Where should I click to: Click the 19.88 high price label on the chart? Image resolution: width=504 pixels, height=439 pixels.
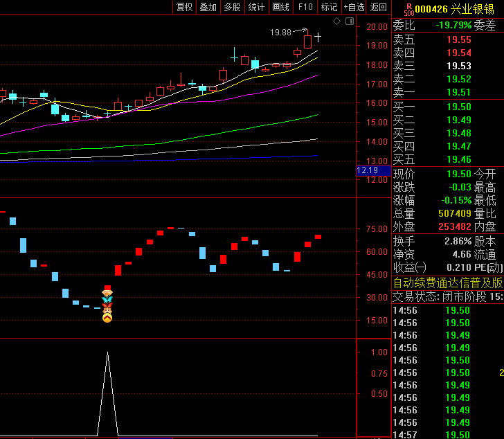(x=280, y=33)
